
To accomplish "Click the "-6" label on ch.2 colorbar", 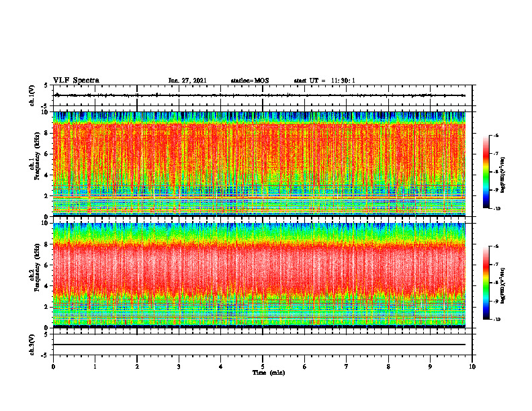I will click(x=496, y=246).
